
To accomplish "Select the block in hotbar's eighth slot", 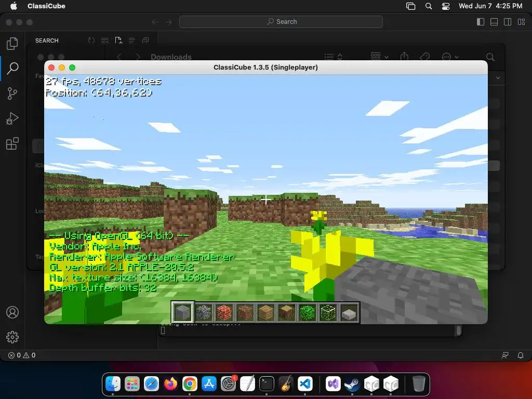I will coord(328,312).
